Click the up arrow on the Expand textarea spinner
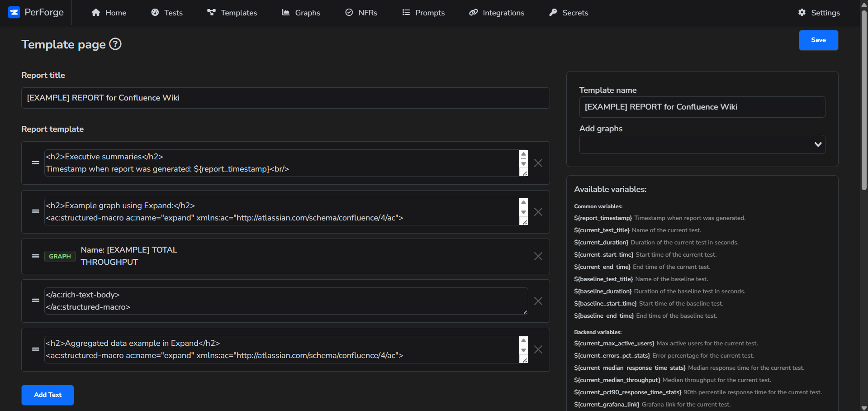 523,202
